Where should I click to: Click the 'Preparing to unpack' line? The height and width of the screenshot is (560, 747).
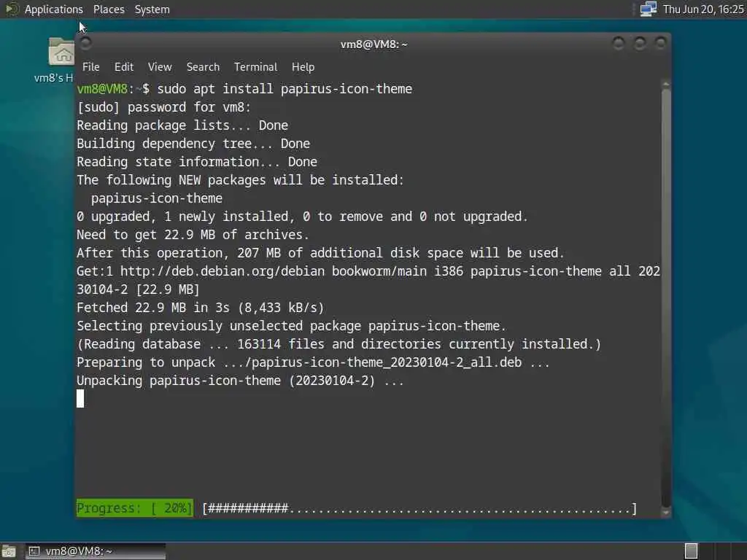coord(313,362)
